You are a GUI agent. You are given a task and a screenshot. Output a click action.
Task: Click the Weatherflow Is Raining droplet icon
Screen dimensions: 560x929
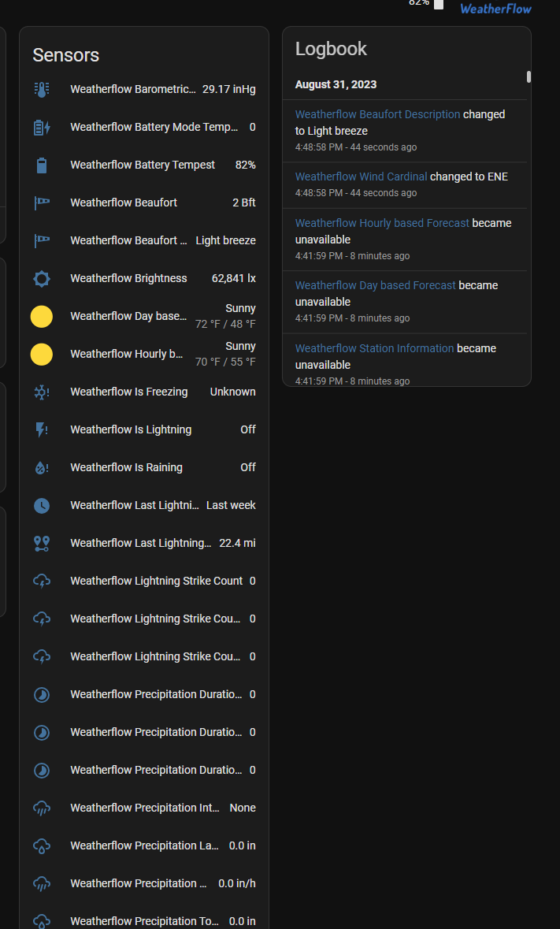click(41, 467)
